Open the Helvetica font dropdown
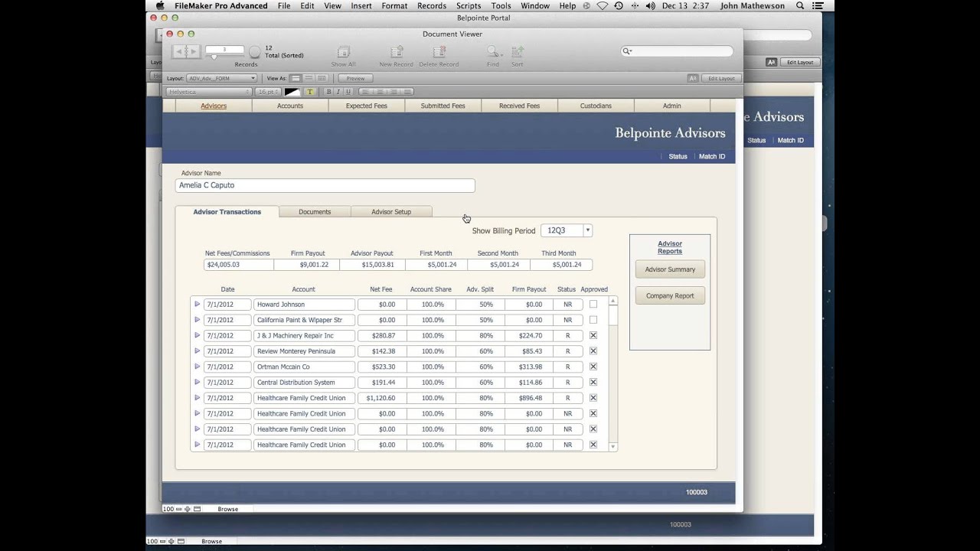The image size is (980, 551). tap(209, 92)
